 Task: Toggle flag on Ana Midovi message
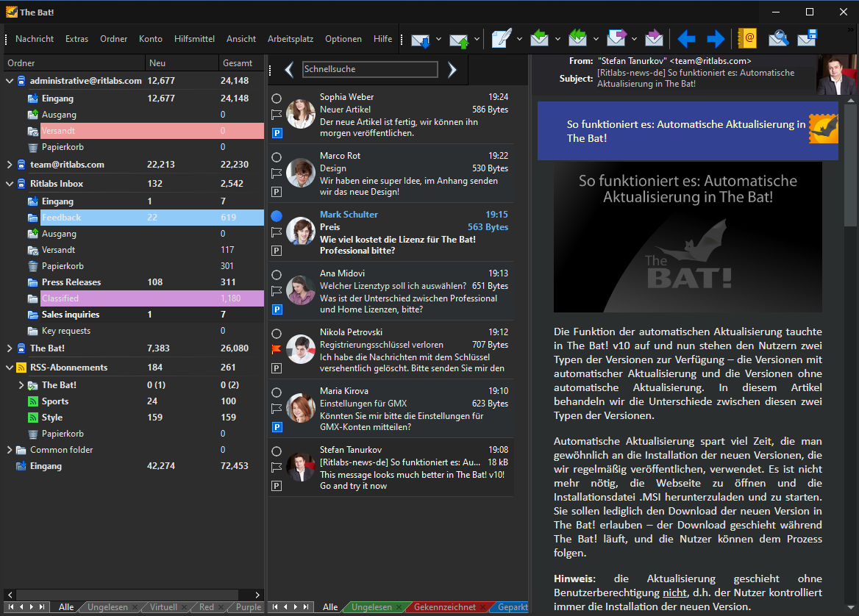pos(277,291)
